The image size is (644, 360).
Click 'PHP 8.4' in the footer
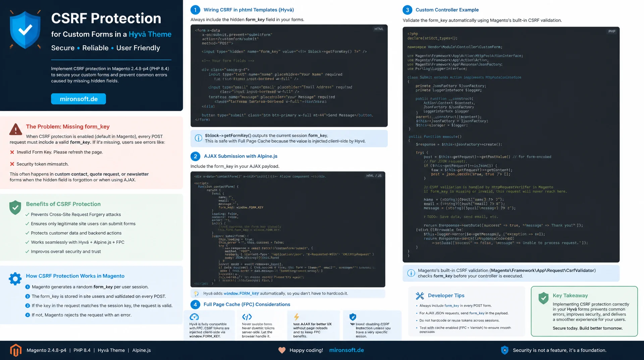pyautogui.click(x=82, y=350)
